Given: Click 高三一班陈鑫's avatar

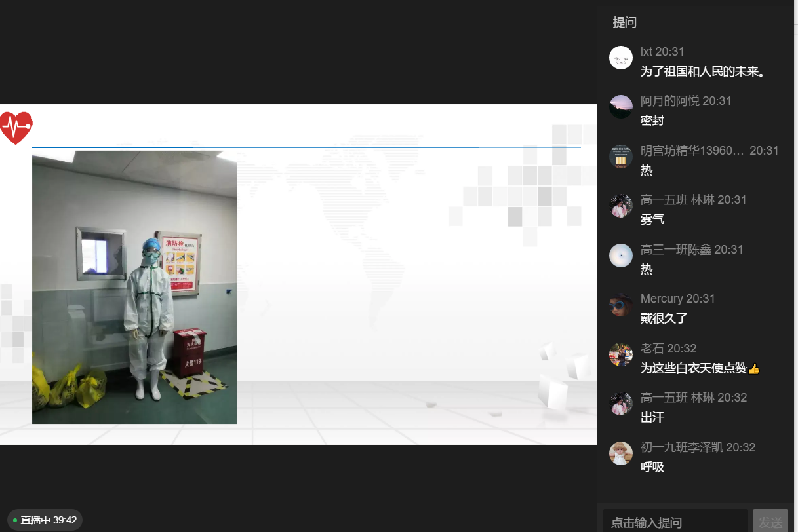Looking at the screenshot, I should (620, 256).
